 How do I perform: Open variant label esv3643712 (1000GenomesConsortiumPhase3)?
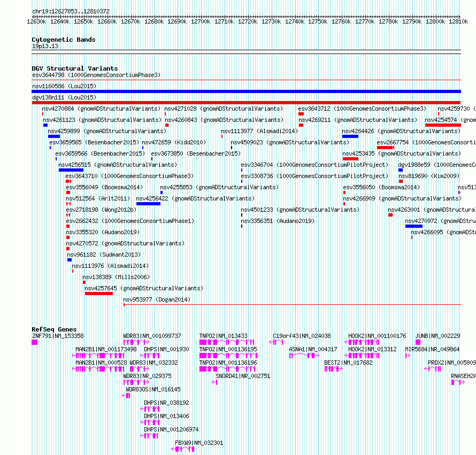click(x=362, y=109)
